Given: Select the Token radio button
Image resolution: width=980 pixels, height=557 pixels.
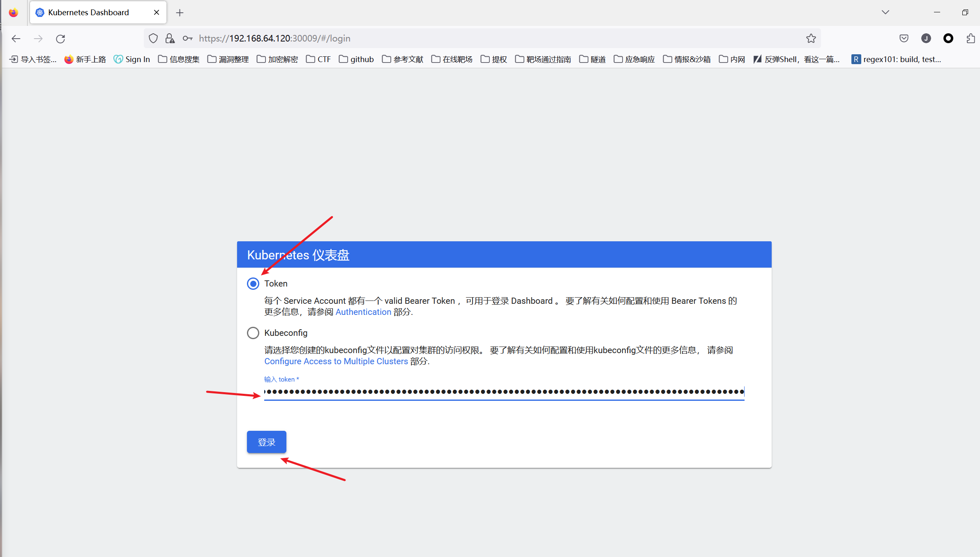Looking at the screenshot, I should click(253, 284).
